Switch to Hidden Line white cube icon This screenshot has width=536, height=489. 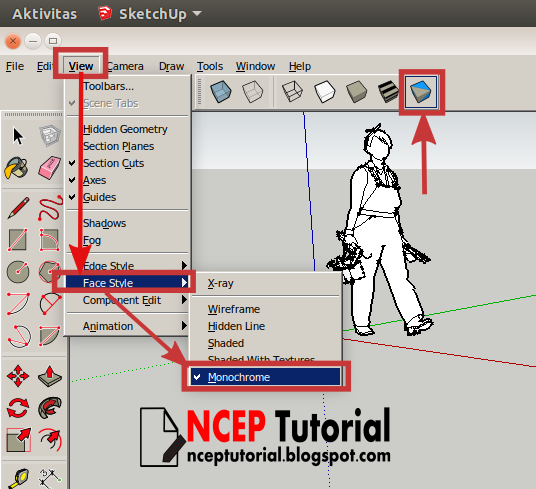pos(324,92)
